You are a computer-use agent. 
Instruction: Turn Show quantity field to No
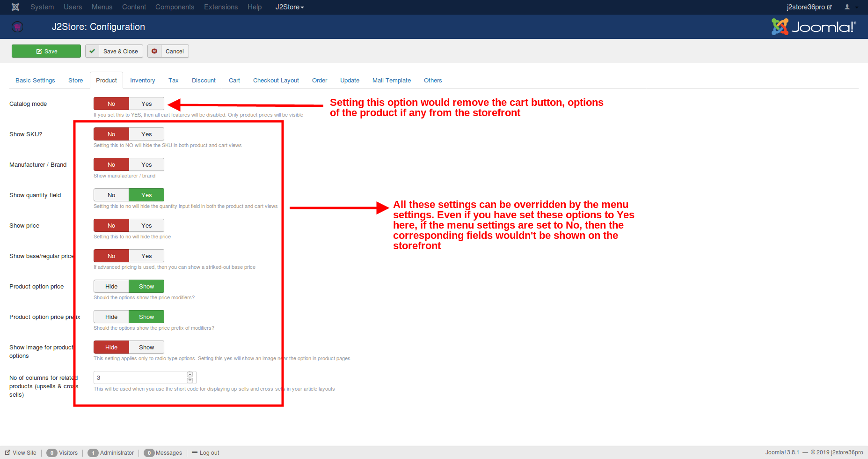[111, 195]
